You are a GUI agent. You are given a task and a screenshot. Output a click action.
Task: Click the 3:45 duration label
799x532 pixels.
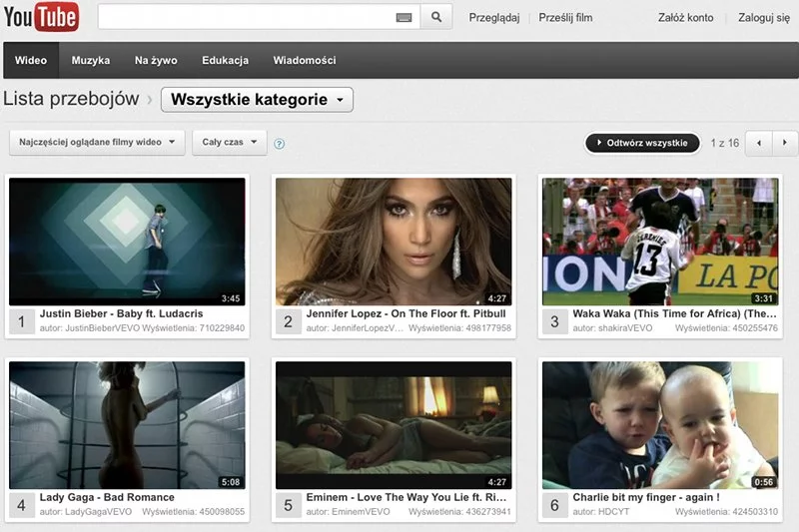point(231,298)
